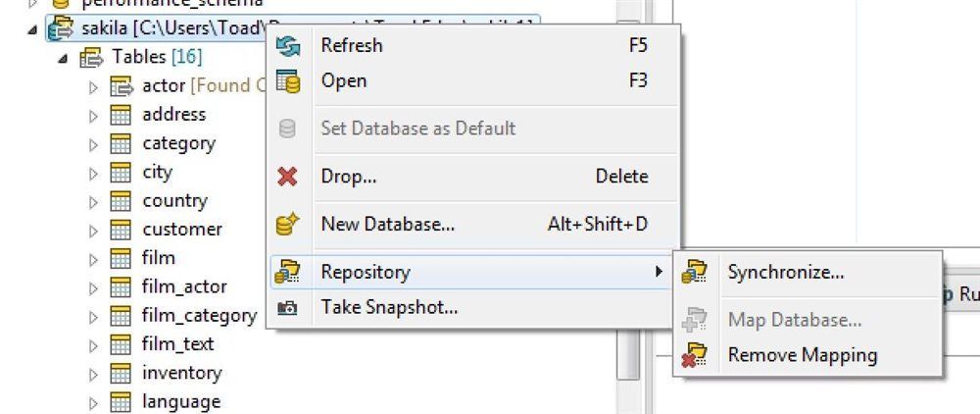Collapse the Tables folder
The height and width of the screenshot is (414, 980).
pyautogui.click(x=63, y=59)
